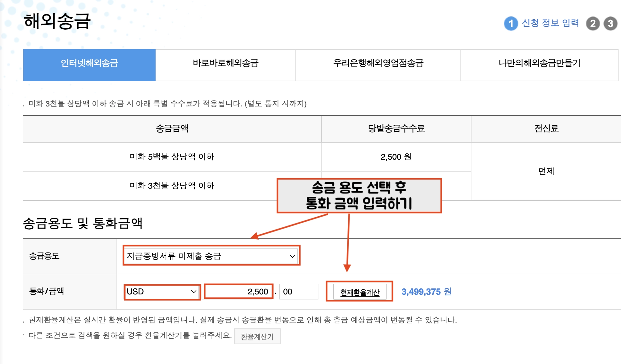Open the 송금용도 dropdown showing 지급증빙서류 미제출 송금

pos(211,256)
